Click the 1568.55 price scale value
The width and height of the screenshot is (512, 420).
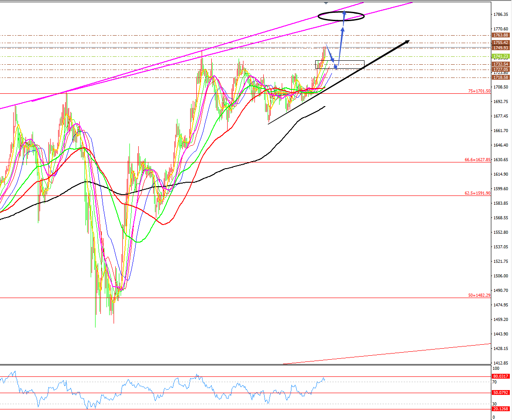point(501,218)
